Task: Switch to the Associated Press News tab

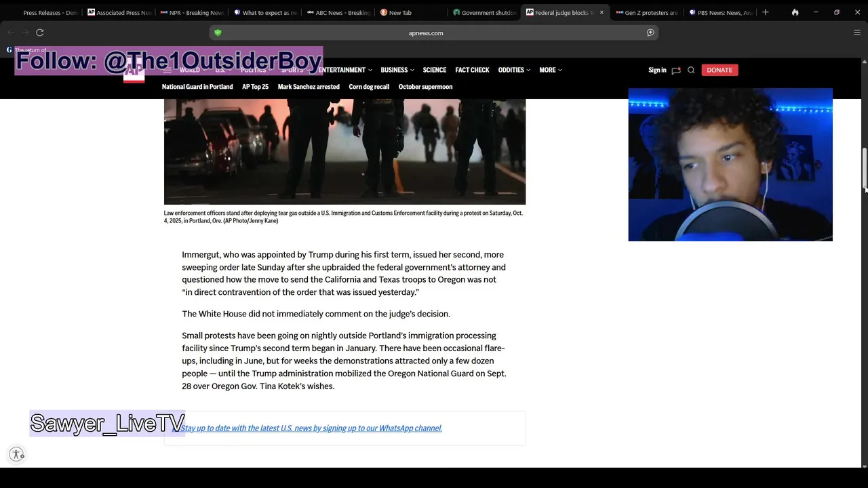Action: click(x=119, y=12)
